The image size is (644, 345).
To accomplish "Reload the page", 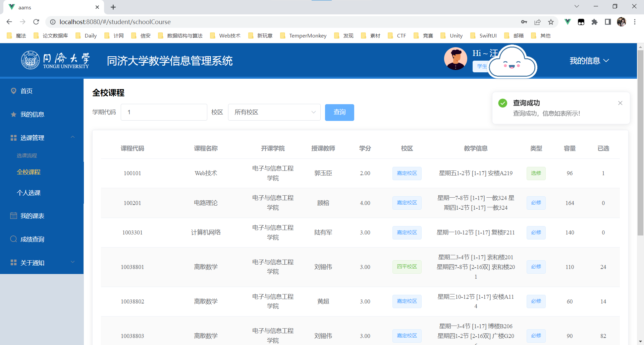I will coord(36,22).
